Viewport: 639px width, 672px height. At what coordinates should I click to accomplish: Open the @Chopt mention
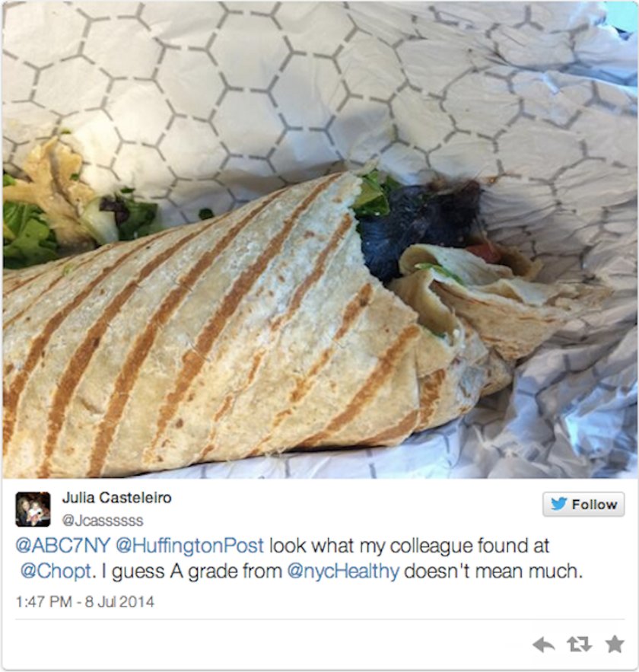tap(56, 572)
